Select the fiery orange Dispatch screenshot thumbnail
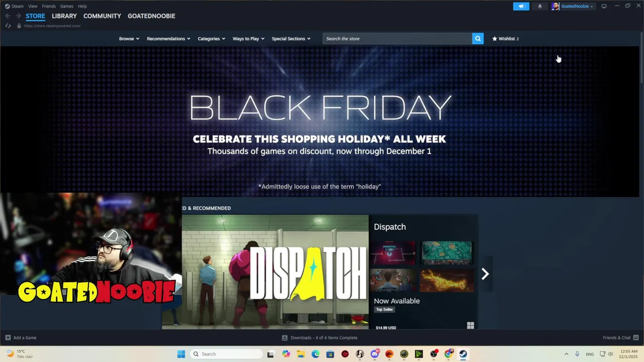 [447, 280]
